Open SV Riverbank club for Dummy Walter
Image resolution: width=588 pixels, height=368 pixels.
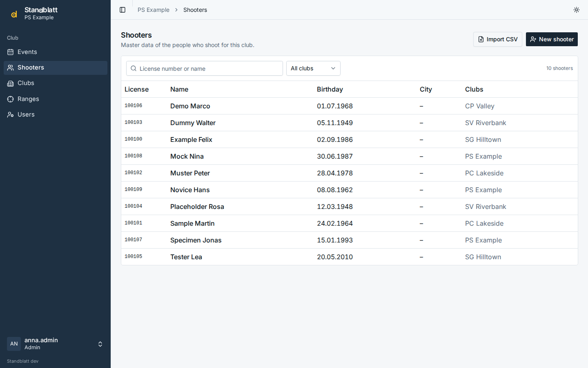486,123
